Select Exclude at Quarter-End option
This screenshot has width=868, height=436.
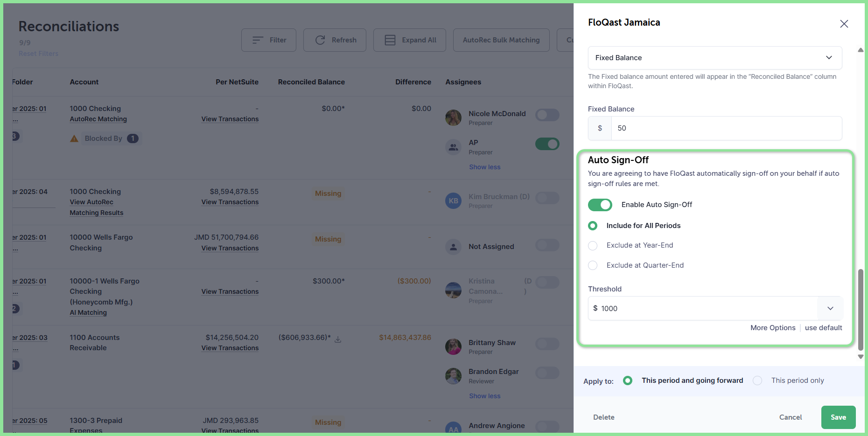593,265
